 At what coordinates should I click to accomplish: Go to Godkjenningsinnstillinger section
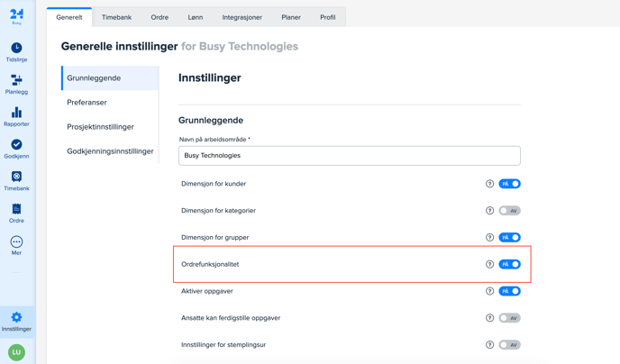(110, 151)
